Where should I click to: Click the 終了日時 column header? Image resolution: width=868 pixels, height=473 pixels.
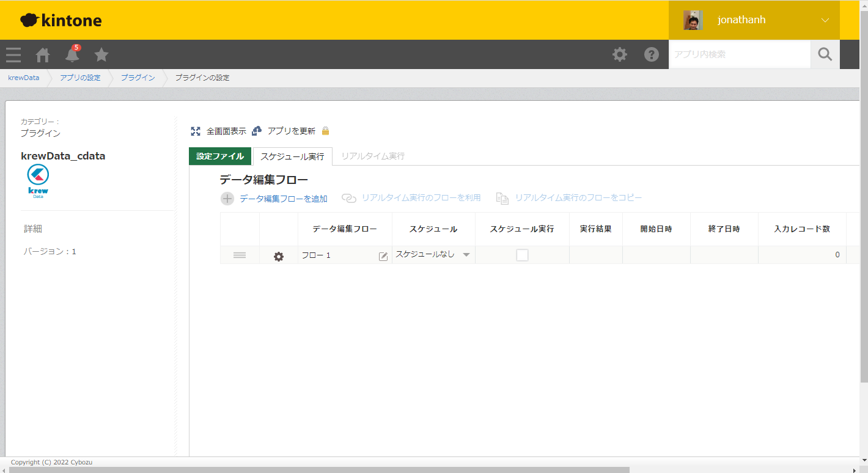(724, 229)
